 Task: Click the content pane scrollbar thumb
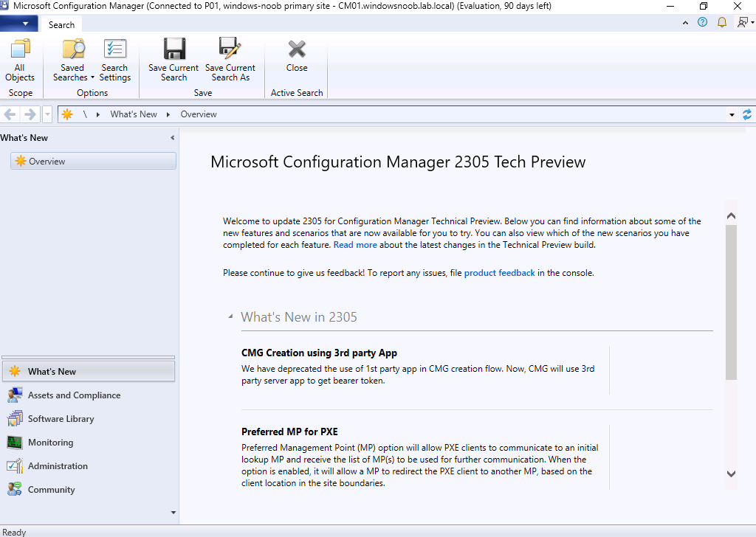tap(731, 302)
